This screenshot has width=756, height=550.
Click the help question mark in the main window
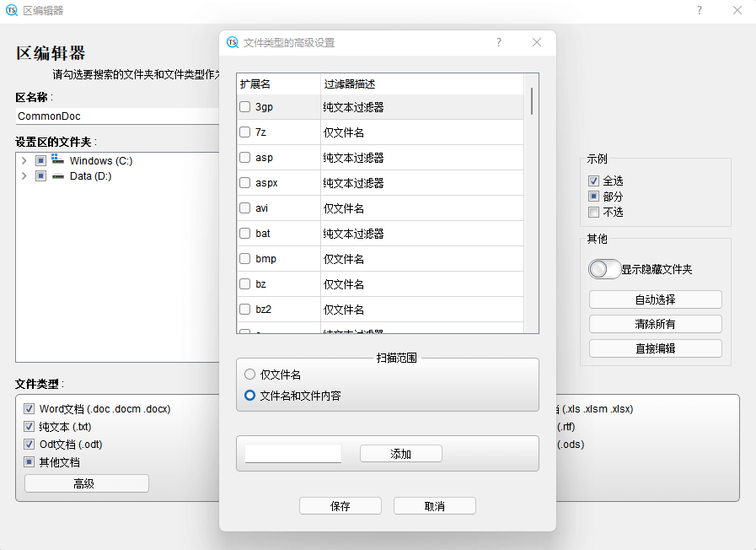coord(700,10)
